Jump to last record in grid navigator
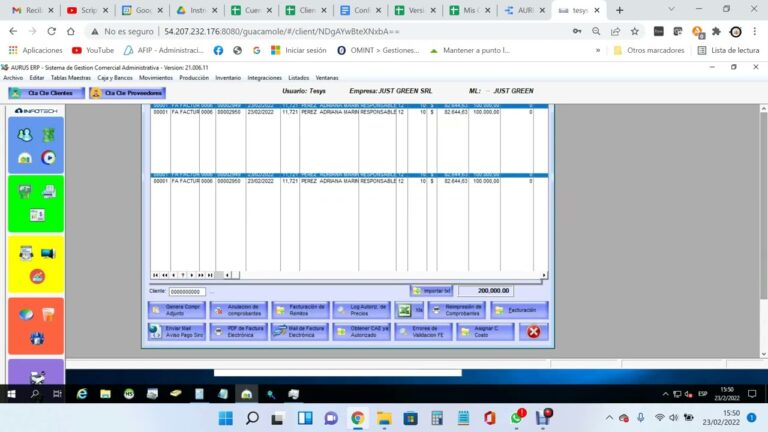Viewport: 768px width, 432px height. point(210,275)
